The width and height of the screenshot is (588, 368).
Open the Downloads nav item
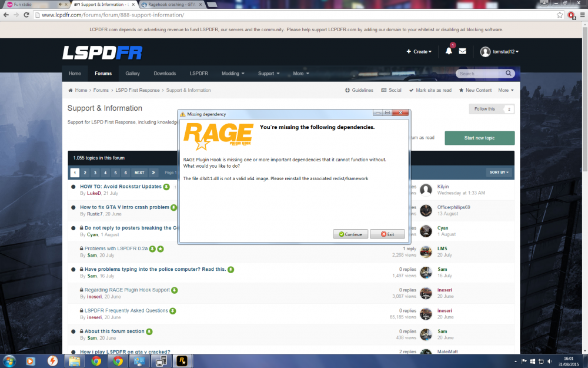(x=165, y=73)
